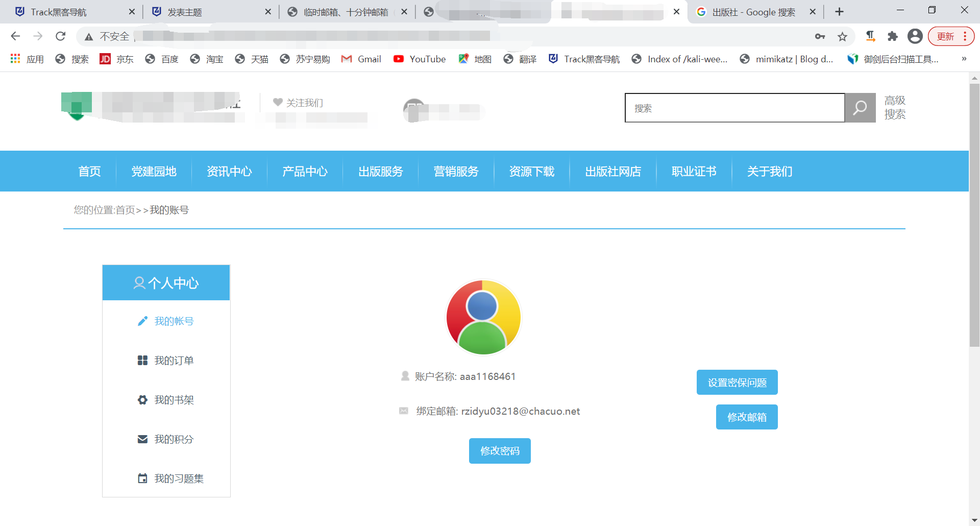Viewport: 980px width, 526px height.
Task: Expand the bookmarks overflow chevron
Action: [x=964, y=59]
